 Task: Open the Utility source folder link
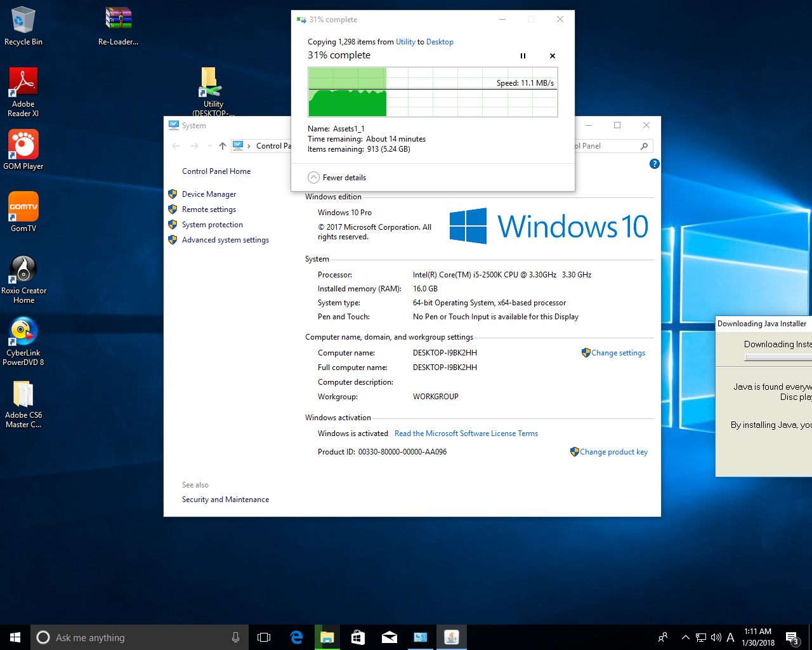coord(405,42)
